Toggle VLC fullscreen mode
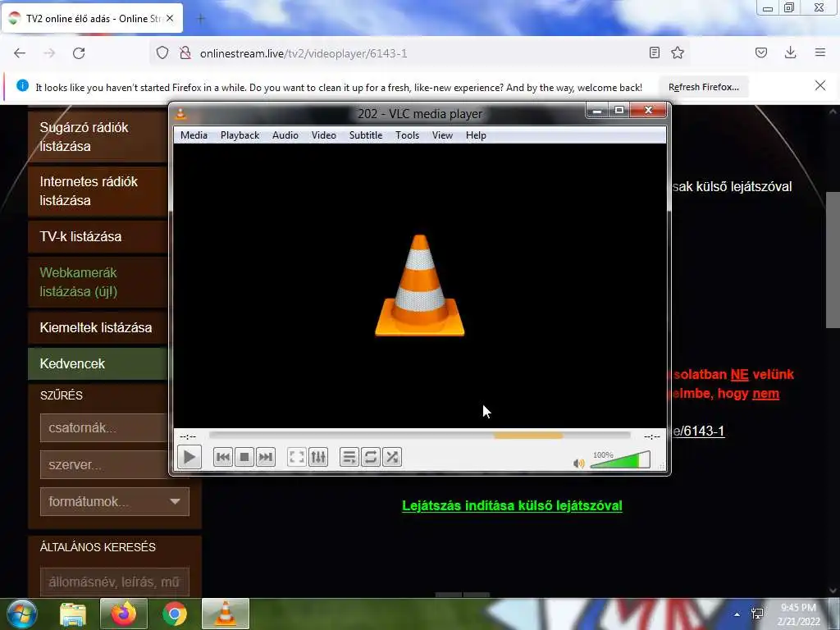 click(297, 457)
